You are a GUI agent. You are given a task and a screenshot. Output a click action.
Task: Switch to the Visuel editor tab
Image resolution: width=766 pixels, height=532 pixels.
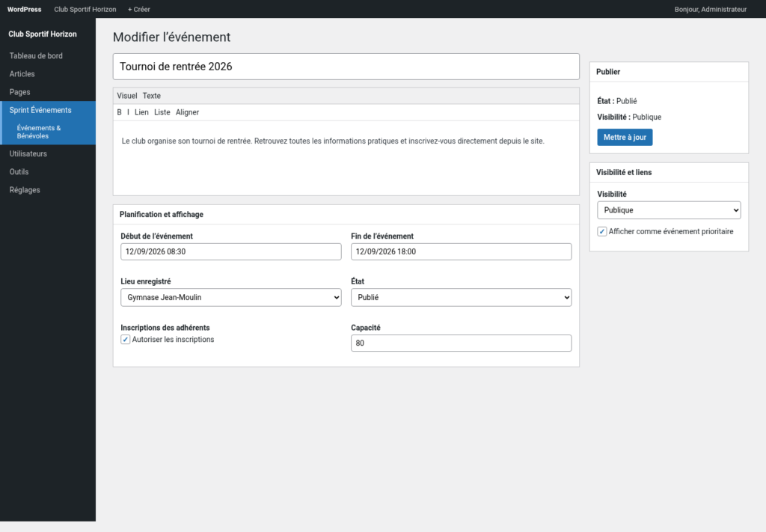coord(127,96)
